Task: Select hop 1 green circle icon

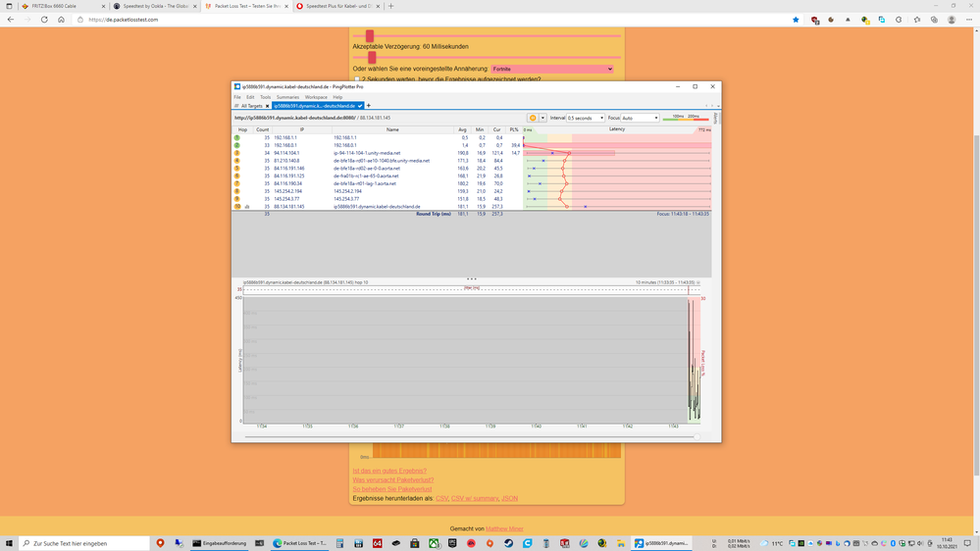Action: tap(236, 137)
